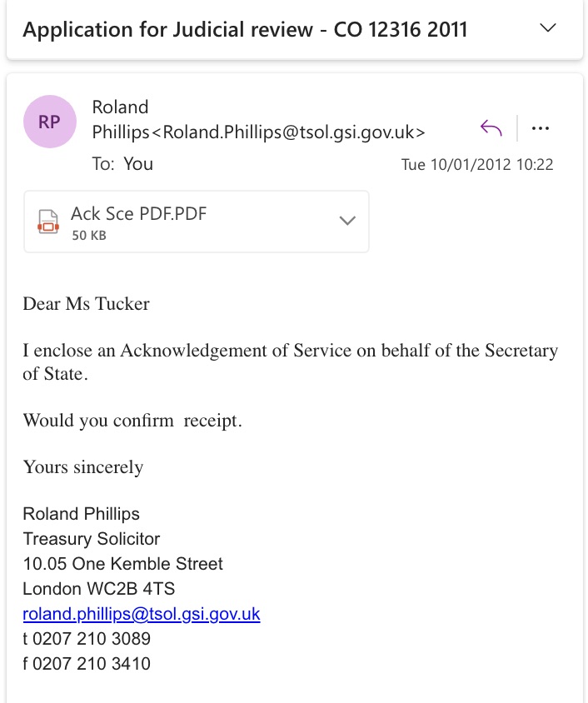Open the attachment options dropdown arrow
Screen dimensions: 588x703
pos(348,221)
